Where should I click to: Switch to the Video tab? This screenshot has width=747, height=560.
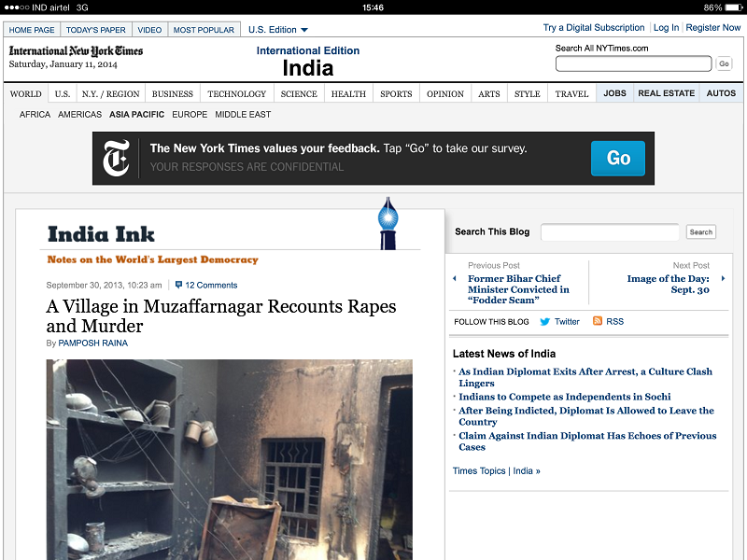pyautogui.click(x=149, y=30)
